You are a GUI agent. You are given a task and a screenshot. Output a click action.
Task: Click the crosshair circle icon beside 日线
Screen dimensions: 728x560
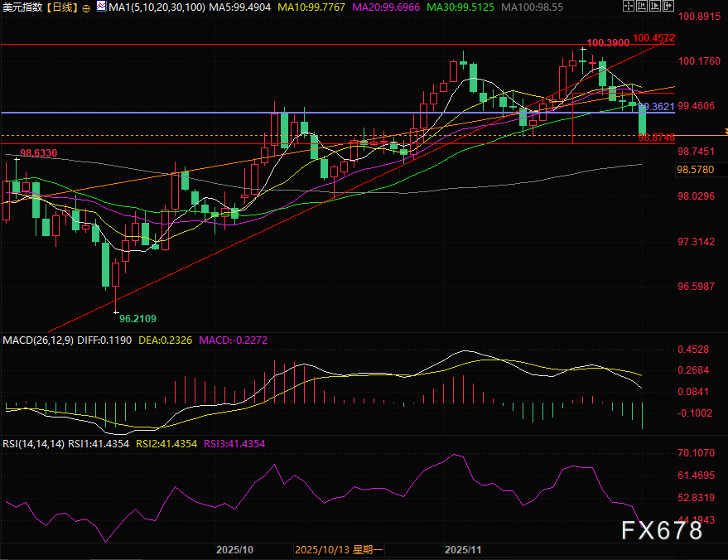(x=86, y=7)
